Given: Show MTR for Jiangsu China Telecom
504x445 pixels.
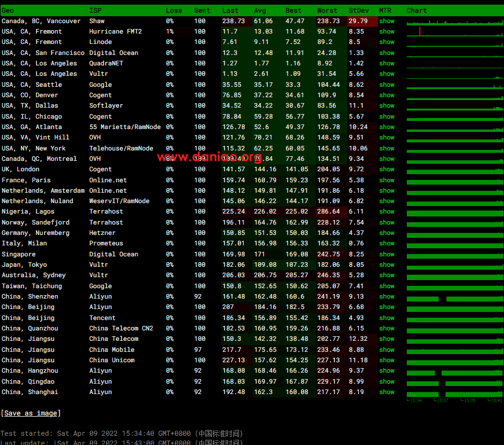Looking at the screenshot, I should (387, 339).
